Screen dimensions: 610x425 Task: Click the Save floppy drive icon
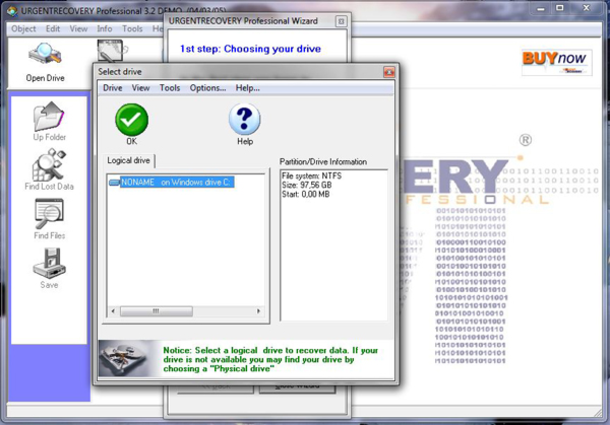[49, 263]
